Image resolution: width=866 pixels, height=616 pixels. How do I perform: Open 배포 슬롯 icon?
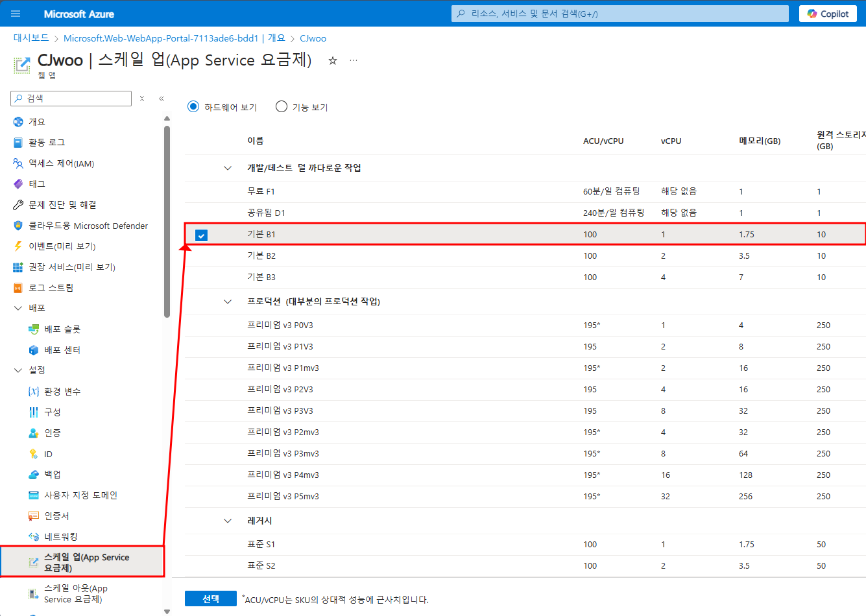tap(34, 329)
